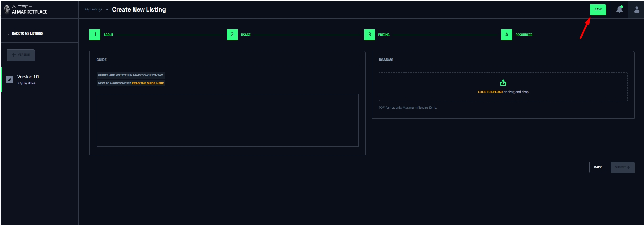
Task: Open the My Listings breadcrumb
Action: point(94,9)
